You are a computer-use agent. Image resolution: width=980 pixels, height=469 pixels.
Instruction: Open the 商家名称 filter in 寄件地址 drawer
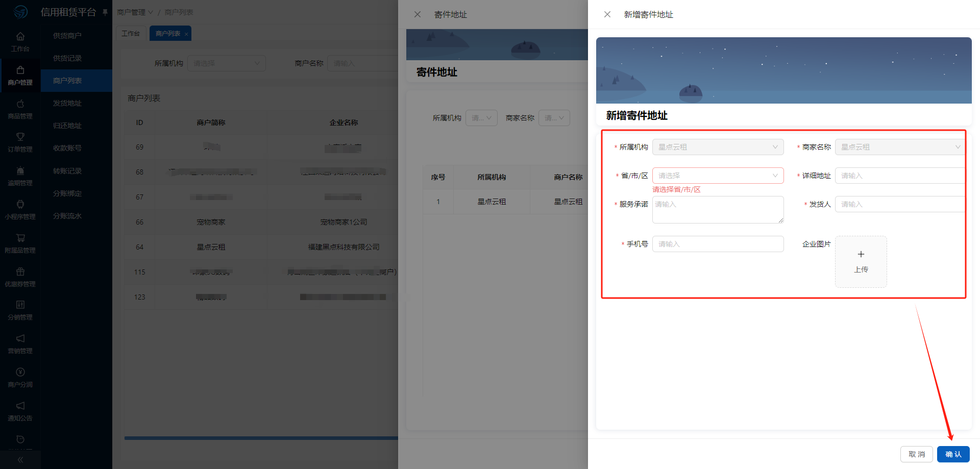554,118
